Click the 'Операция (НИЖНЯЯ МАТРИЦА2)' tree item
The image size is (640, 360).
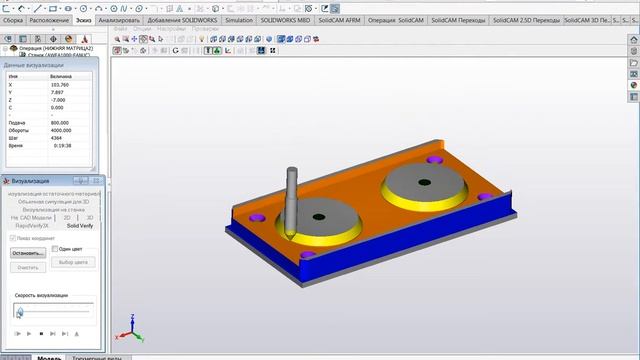click(56, 48)
